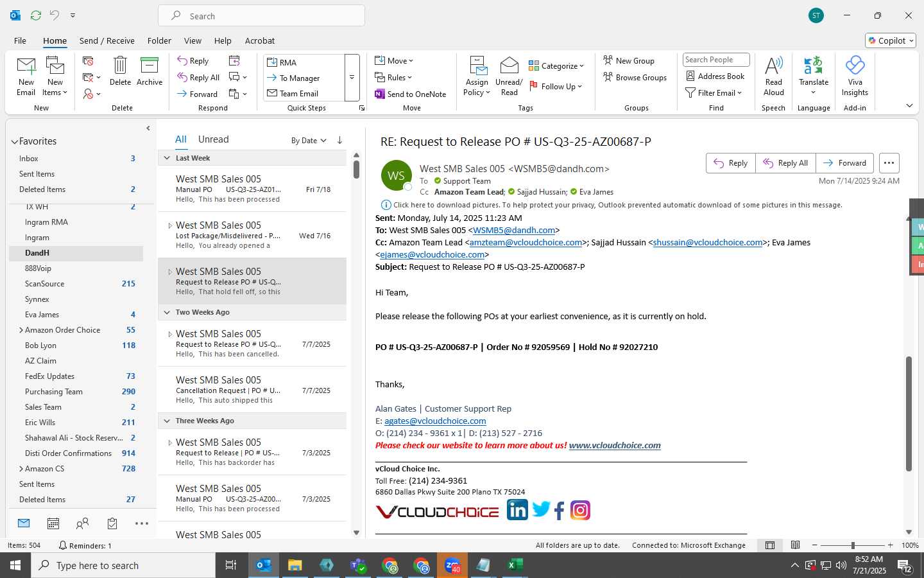Open the By Date sort dropdown

pos(309,141)
